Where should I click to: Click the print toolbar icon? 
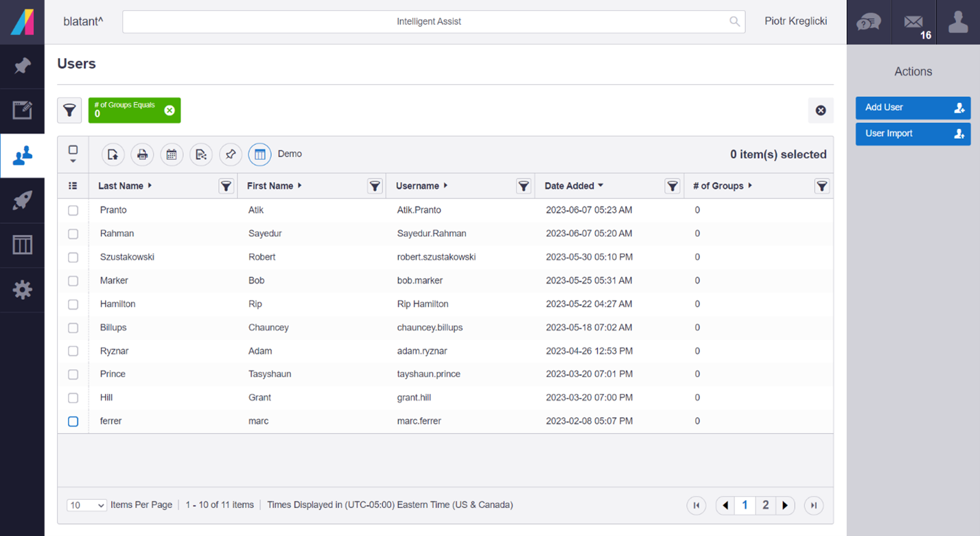(142, 154)
